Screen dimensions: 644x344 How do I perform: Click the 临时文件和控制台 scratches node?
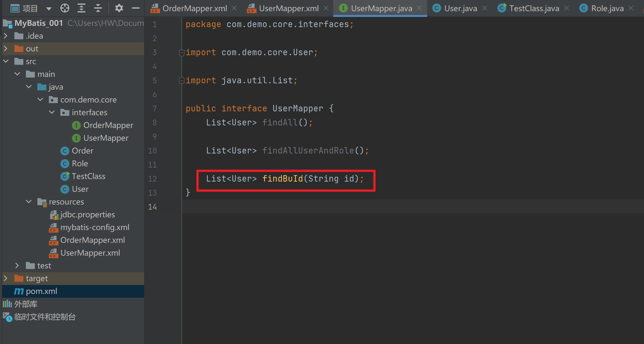pos(45,317)
